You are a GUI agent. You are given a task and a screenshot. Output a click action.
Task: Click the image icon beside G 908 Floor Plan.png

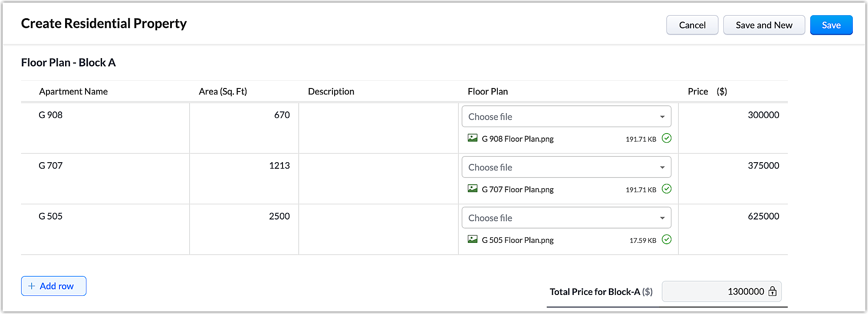473,138
